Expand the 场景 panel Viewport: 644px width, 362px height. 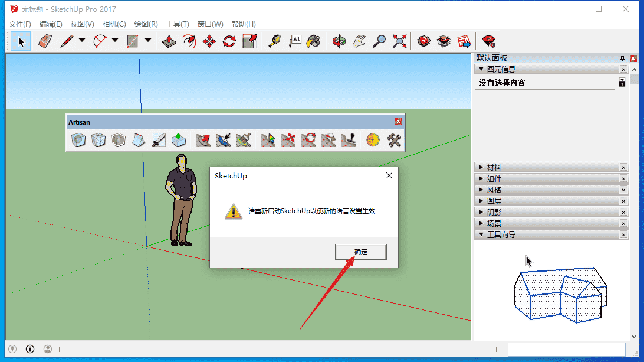click(x=481, y=223)
